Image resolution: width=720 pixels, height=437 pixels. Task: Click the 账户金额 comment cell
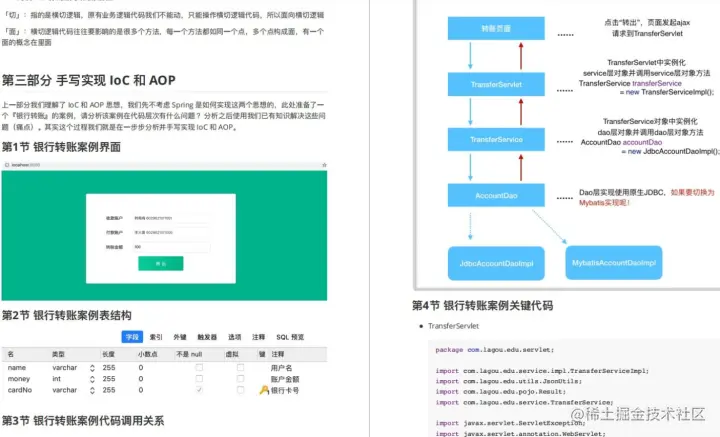285,379
